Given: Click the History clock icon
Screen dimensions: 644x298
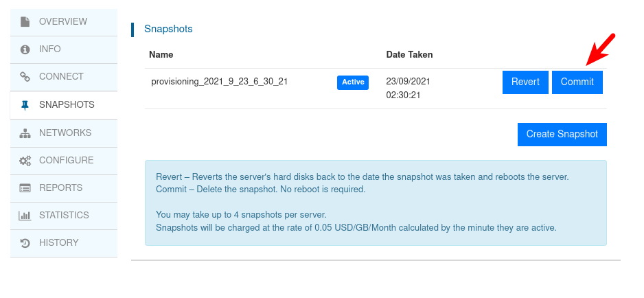Looking at the screenshot, I should point(25,243).
